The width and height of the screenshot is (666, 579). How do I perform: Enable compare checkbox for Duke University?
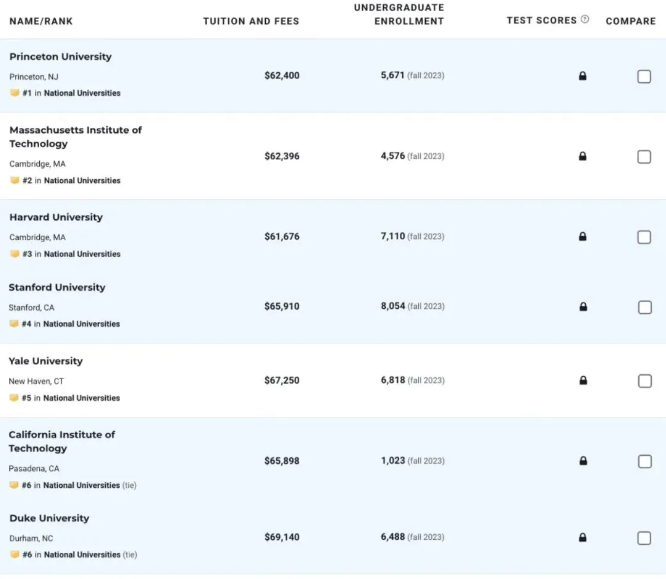644,538
